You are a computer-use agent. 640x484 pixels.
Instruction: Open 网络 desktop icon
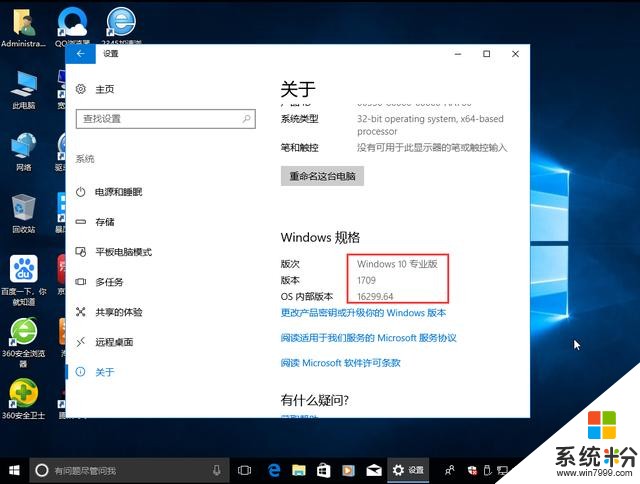click(x=24, y=151)
